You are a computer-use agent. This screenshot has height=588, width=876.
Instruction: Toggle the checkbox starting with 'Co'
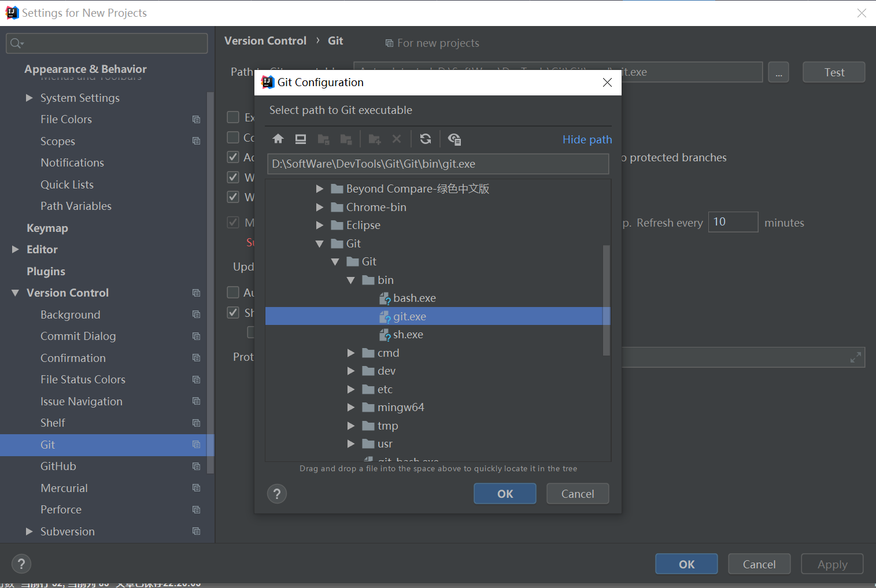(x=233, y=138)
